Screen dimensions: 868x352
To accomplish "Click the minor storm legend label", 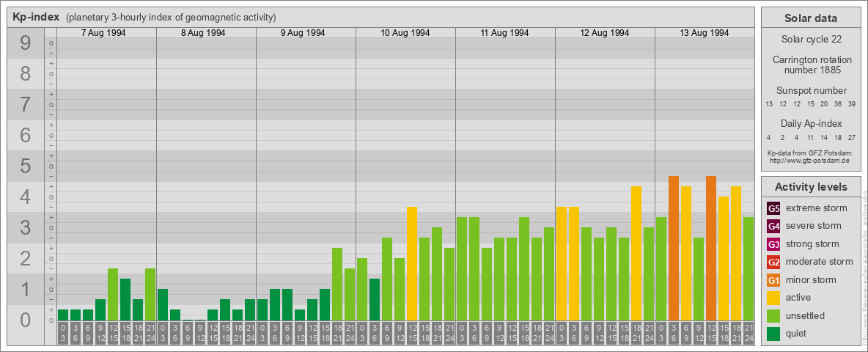I will tap(811, 279).
